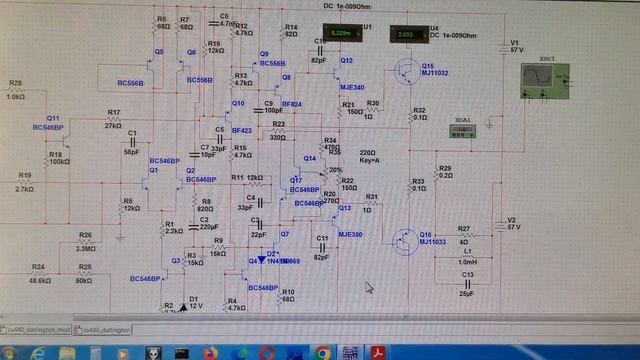The width and height of the screenshot is (640, 360).
Task: Select the R28 1.0kΩ resistor label
Action: pyautogui.click(x=16, y=90)
